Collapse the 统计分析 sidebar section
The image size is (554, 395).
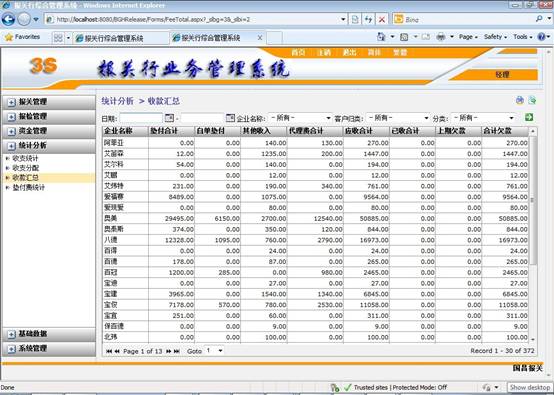[x=49, y=146]
